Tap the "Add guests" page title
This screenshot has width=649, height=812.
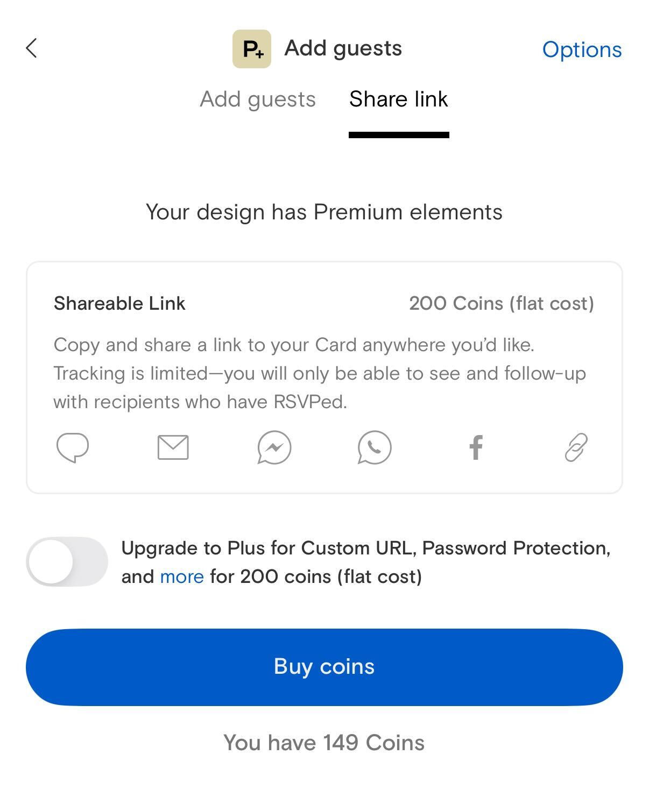coord(343,48)
